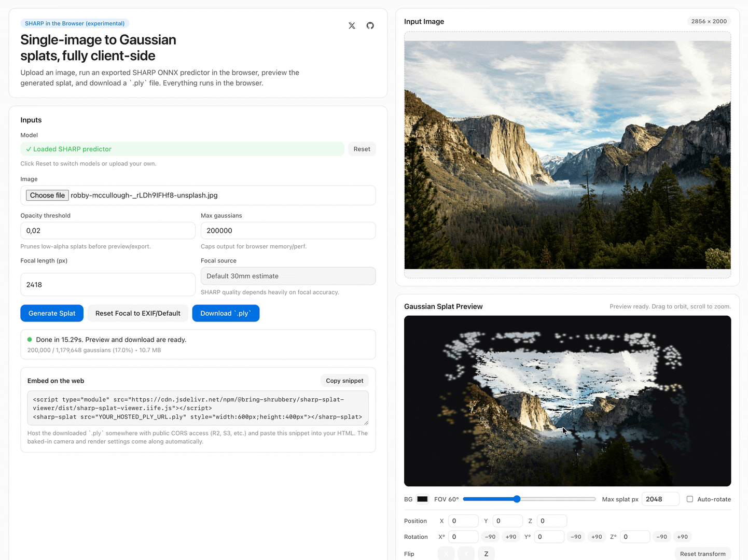Focus the Position X field
Image resolution: width=748 pixels, height=560 pixels.
tap(463, 521)
